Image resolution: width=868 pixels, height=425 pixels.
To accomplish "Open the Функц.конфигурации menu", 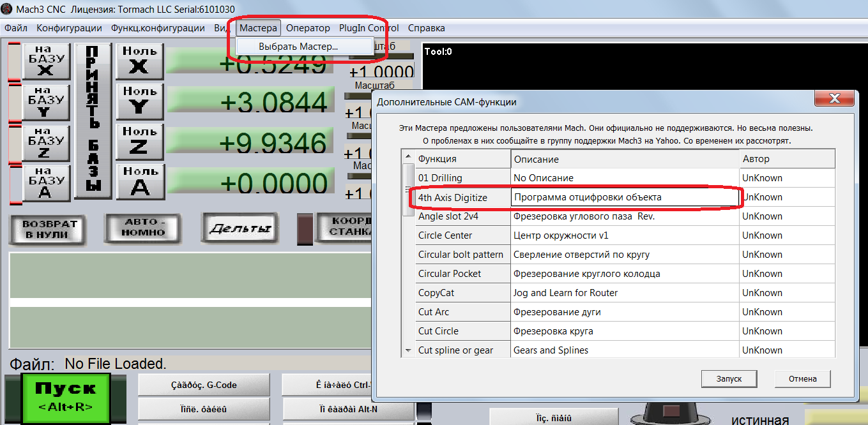I will [x=158, y=28].
